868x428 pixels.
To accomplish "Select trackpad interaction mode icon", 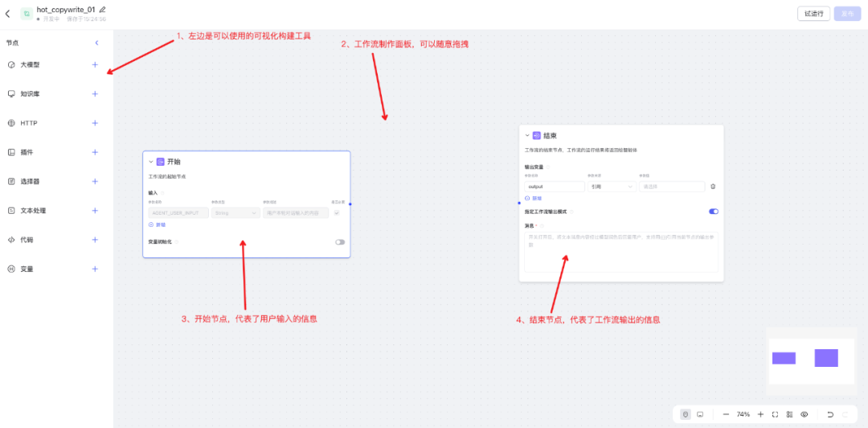I will coord(700,414).
